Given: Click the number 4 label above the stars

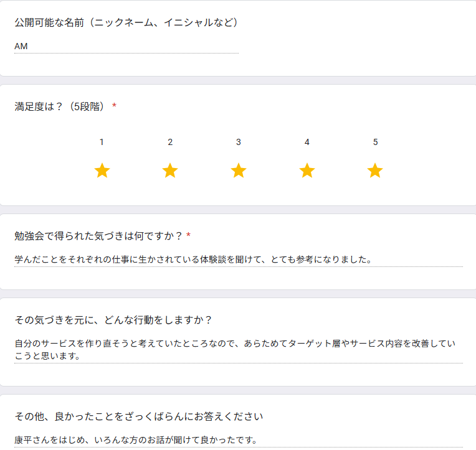Looking at the screenshot, I should [x=307, y=142].
